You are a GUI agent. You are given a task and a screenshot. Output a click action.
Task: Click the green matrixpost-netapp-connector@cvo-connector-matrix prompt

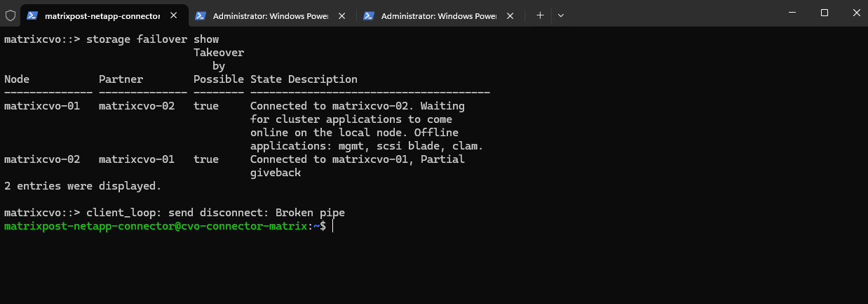coord(156,226)
